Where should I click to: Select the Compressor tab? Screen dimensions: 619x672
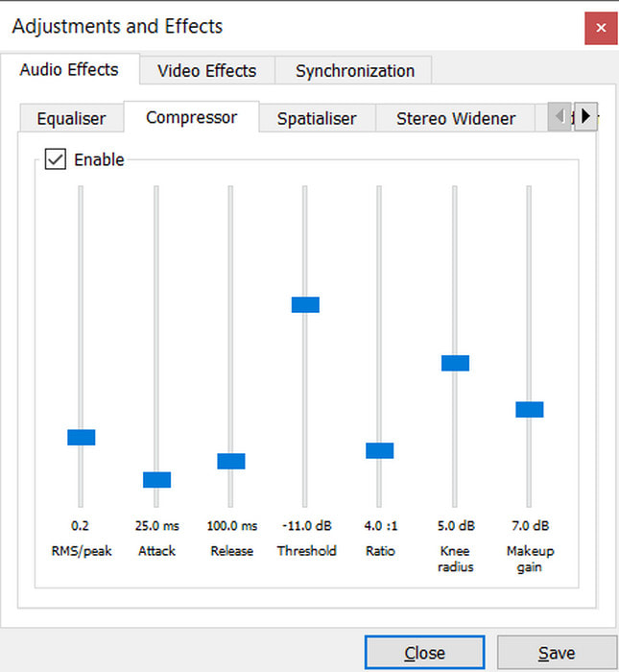191,117
